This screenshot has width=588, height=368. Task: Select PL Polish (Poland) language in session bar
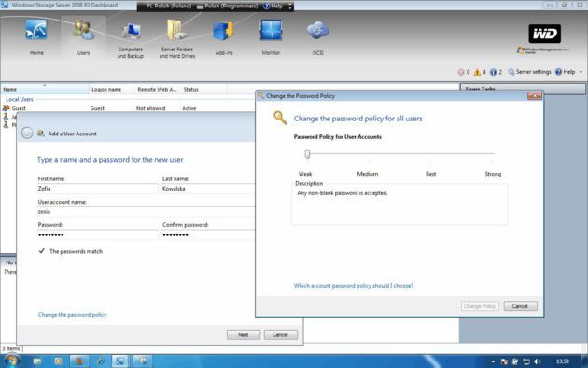click(x=168, y=6)
